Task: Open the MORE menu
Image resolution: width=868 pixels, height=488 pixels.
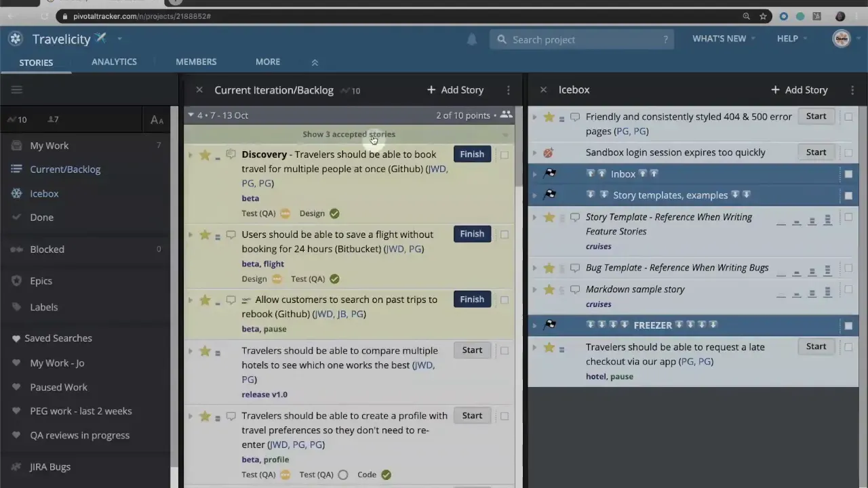Action: (x=267, y=62)
